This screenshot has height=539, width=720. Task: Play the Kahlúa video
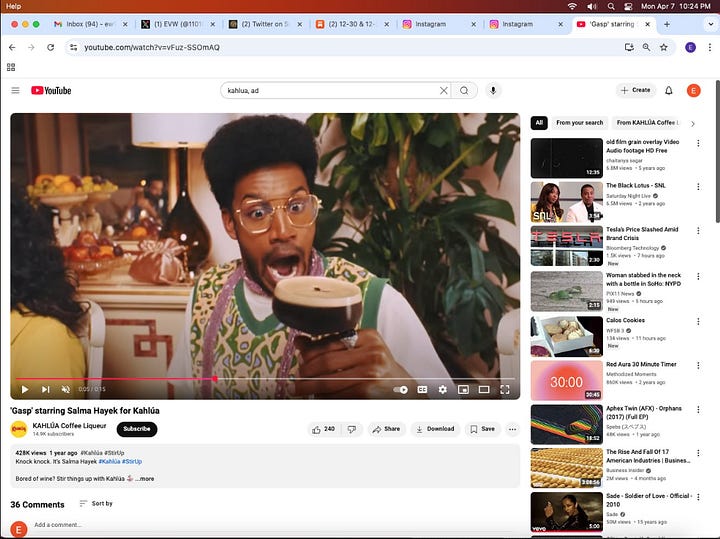point(25,389)
